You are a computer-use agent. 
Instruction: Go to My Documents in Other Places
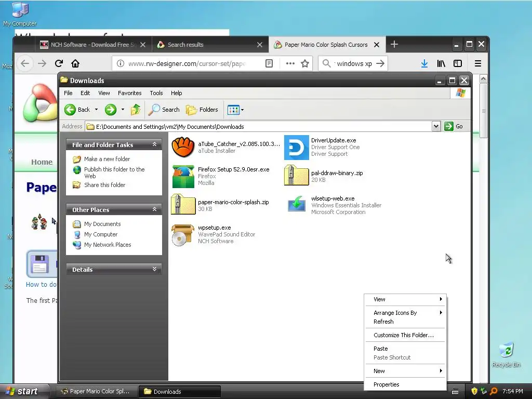[x=102, y=224]
